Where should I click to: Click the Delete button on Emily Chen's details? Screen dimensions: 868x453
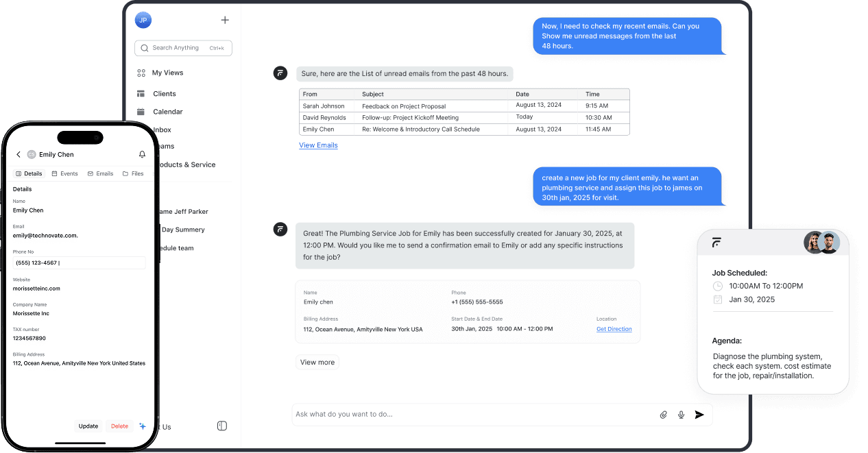(119, 426)
